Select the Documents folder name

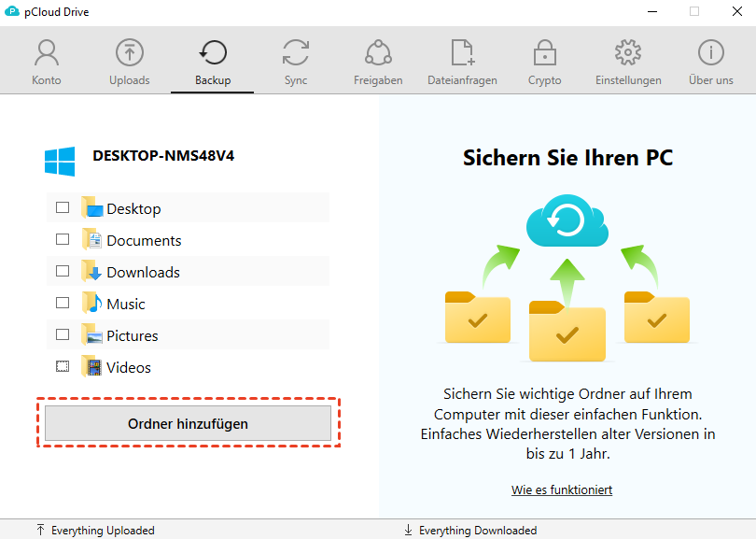[x=144, y=240]
